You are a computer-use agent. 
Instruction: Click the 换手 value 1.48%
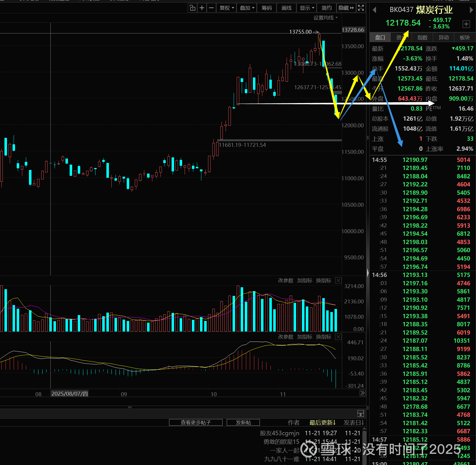[x=465, y=59]
